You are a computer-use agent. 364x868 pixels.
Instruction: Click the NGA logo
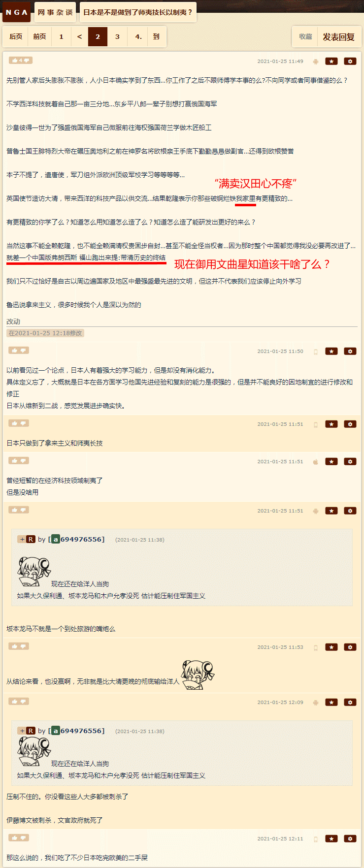(17, 12)
